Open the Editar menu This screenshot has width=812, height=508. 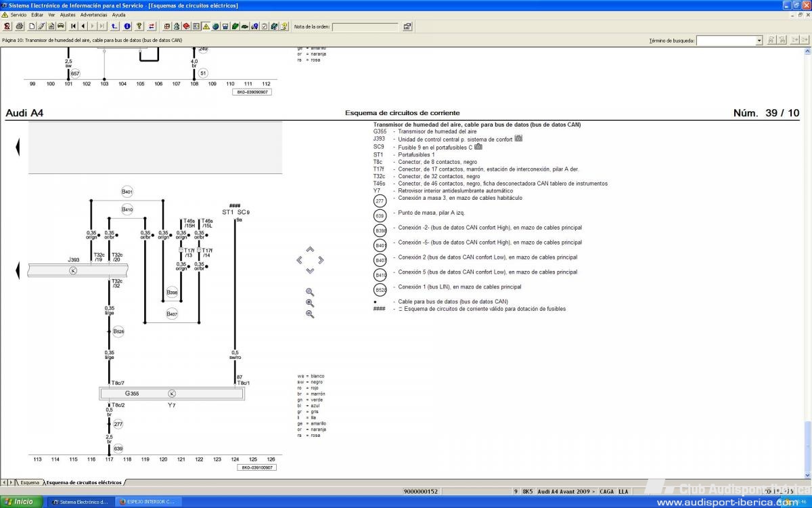coord(37,14)
